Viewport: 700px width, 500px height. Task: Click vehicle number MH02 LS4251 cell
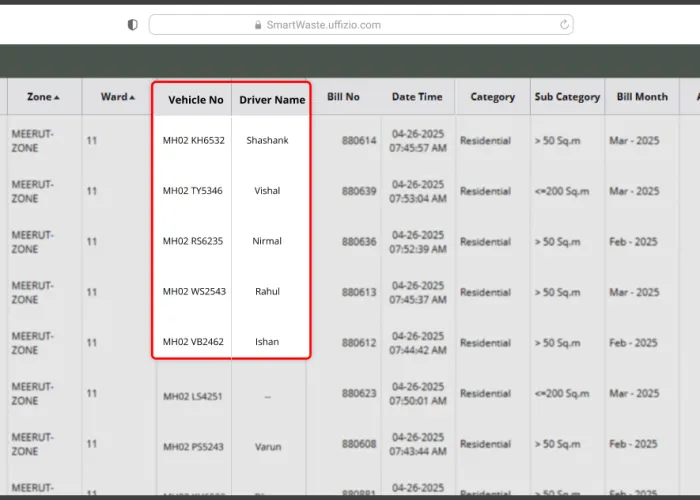(194, 396)
